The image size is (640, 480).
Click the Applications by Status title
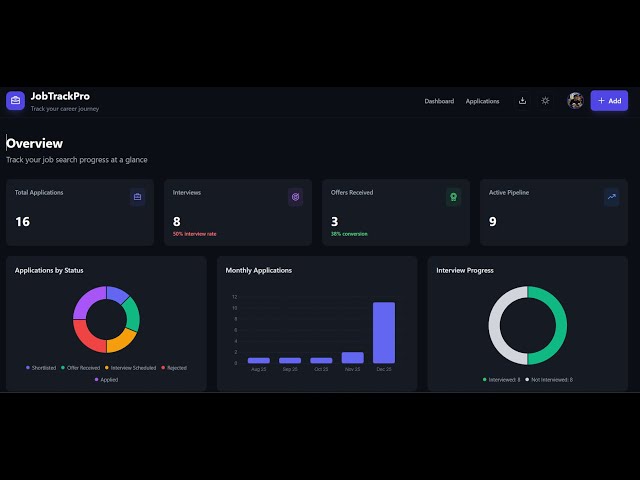click(x=49, y=270)
